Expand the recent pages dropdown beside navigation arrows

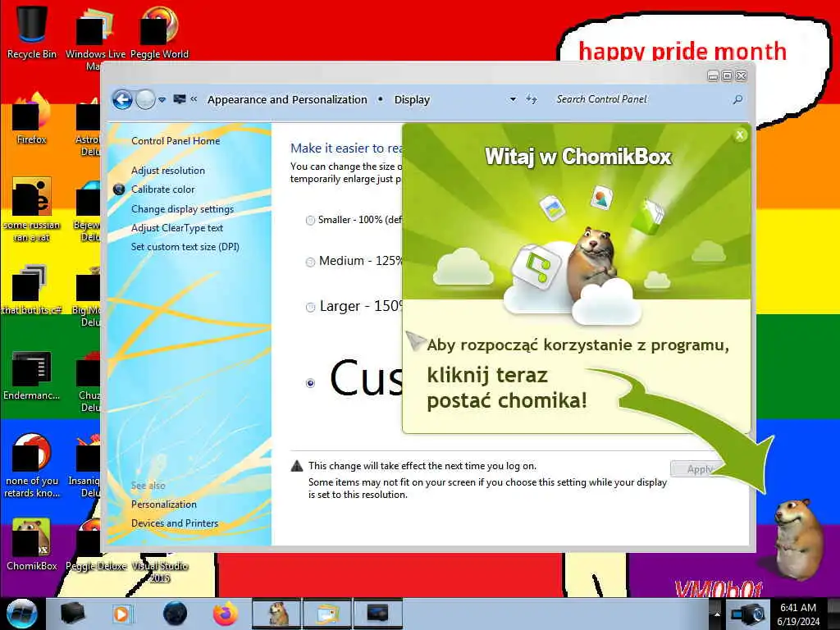pos(162,99)
